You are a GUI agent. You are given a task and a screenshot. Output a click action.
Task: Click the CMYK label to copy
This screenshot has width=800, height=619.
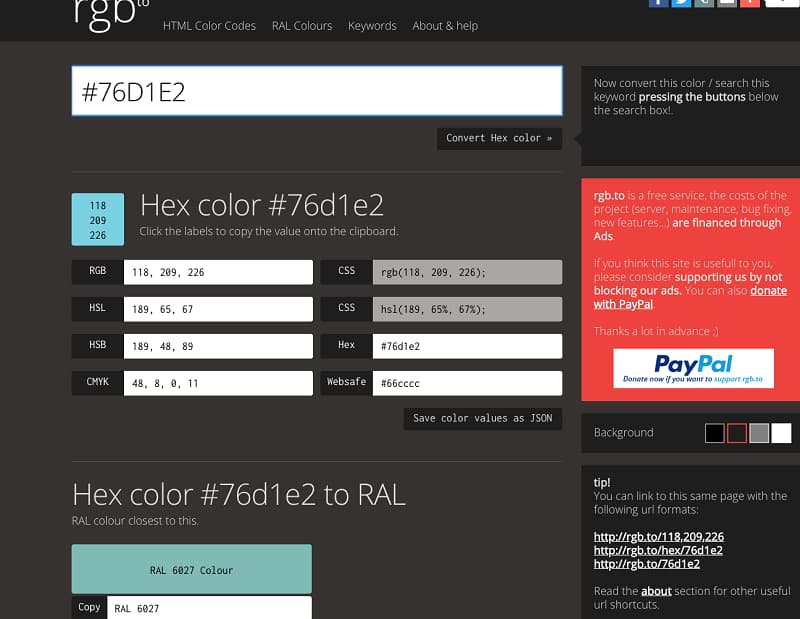[97, 382]
